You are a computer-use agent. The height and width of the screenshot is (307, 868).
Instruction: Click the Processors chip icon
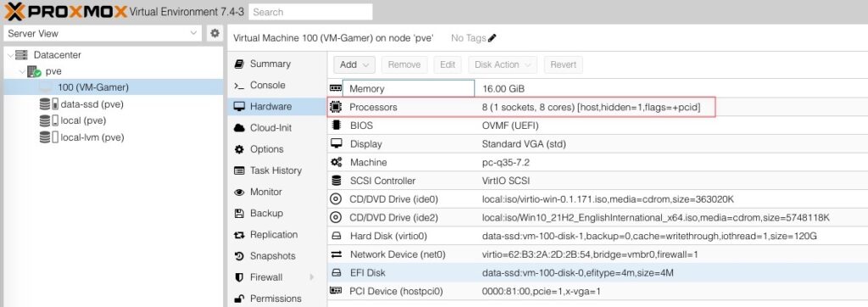point(336,107)
